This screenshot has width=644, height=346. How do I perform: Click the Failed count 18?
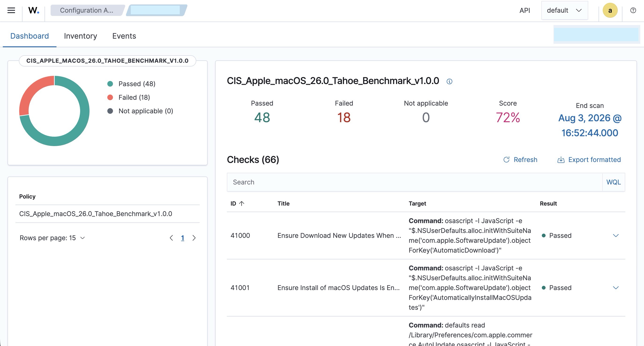[x=344, y=118]
